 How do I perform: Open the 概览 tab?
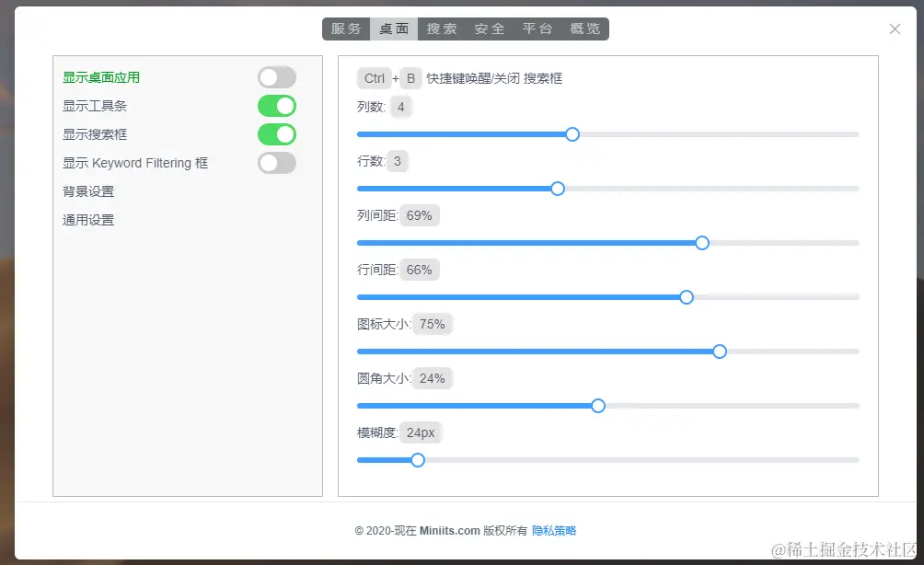[585, 29]
